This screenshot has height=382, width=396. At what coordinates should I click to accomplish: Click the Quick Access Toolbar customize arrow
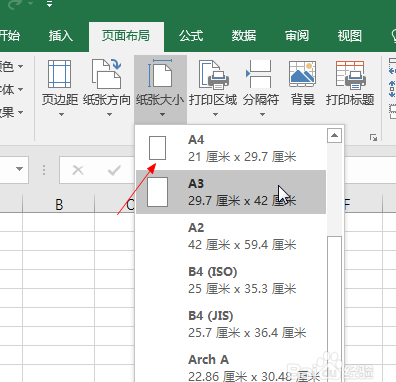click(49, 5)
